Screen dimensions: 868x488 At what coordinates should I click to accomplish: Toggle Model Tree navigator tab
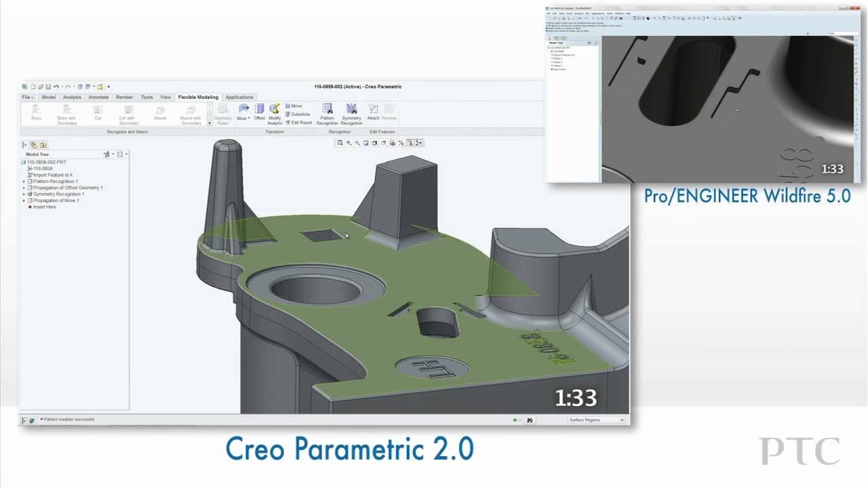pos(25,145)
